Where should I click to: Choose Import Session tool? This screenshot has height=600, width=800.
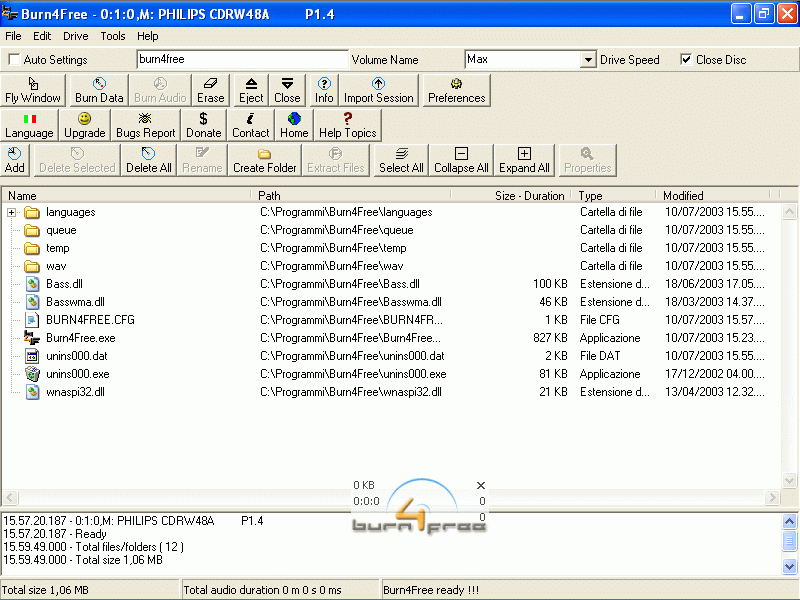click(x=379, y=90)
